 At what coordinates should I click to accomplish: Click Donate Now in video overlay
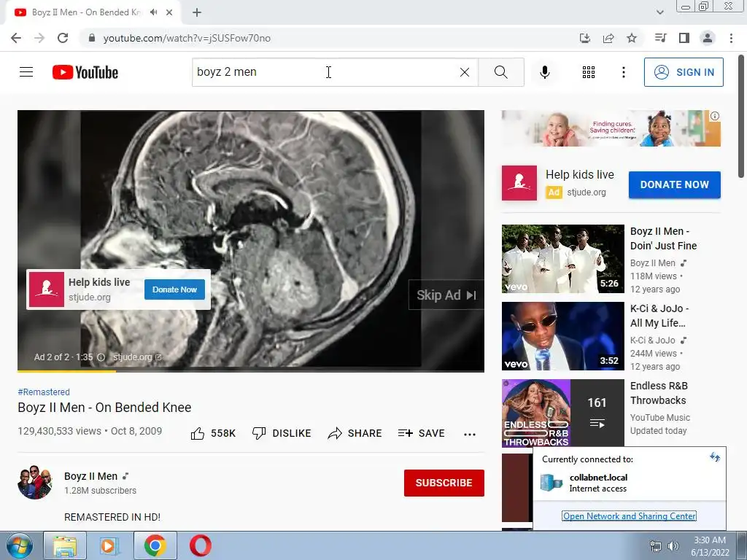pyautogui.click(x=174, y=289)
